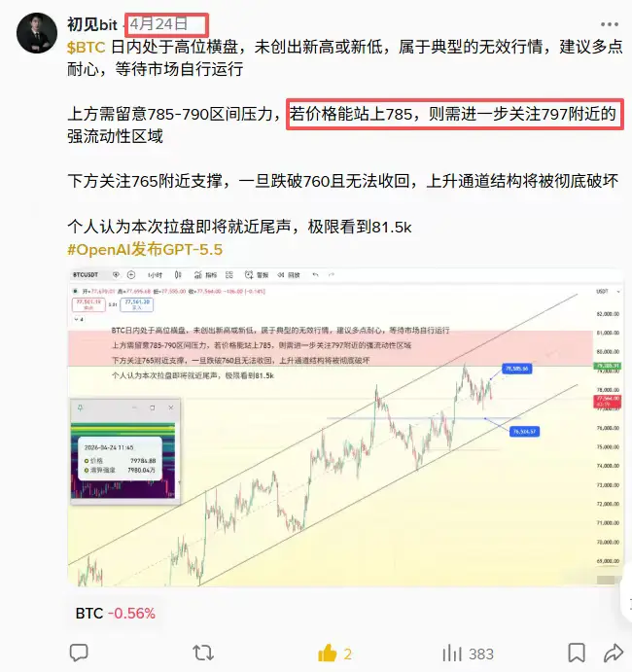Open the 指标 indicators menu in chart
Screen dimensions: 632x672
tap(206, 275)
